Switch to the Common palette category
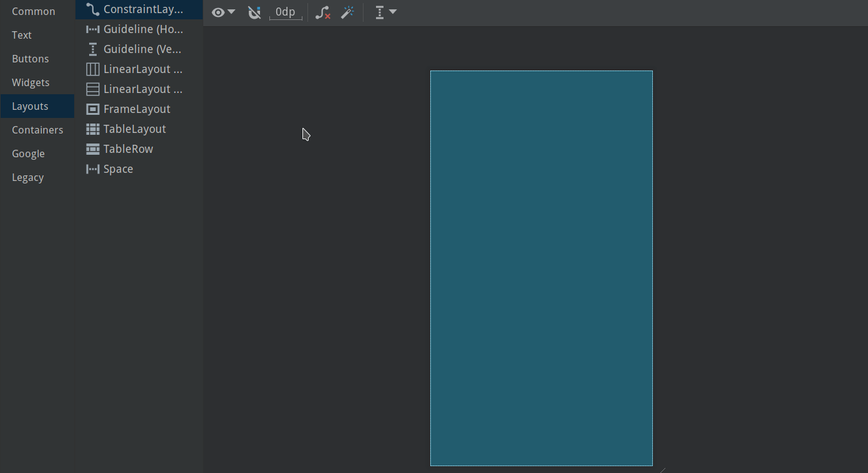 (33, 11)
